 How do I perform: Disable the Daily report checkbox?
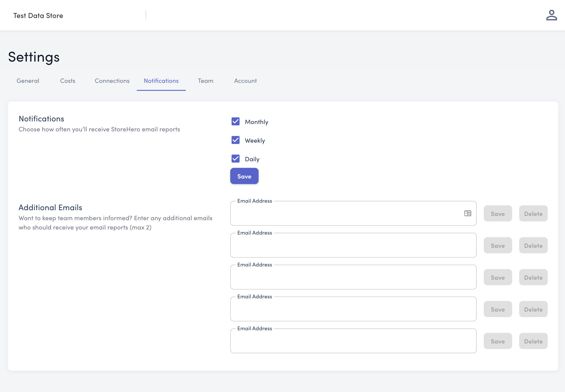pos(236,159)
